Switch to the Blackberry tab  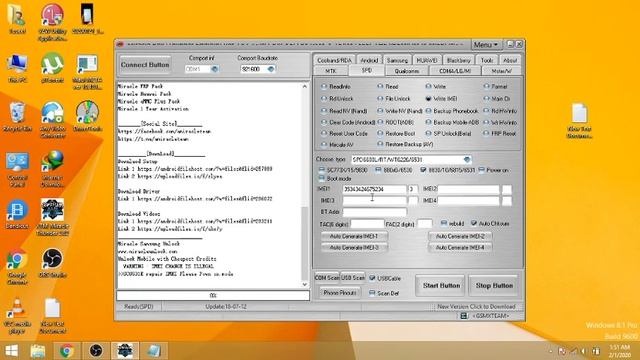coord(458,60)
